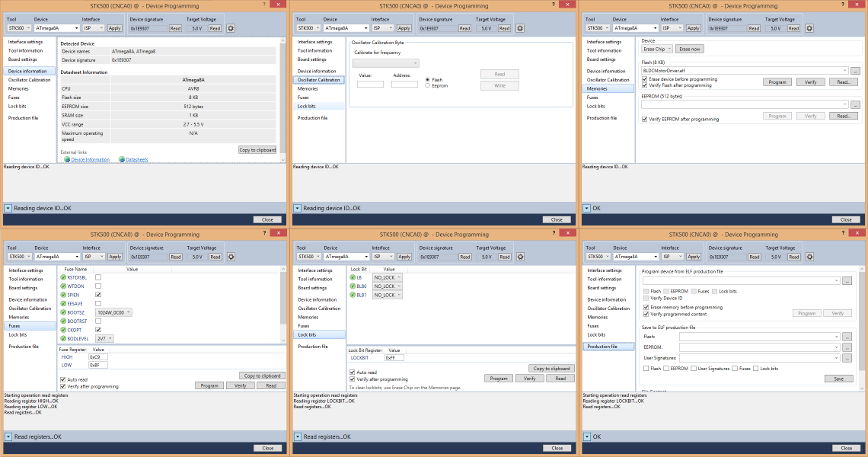This screenshot has width=868, height=457.
Task: Click green status icon beside BLB0 lock bit
Action: tap(353, 286)
